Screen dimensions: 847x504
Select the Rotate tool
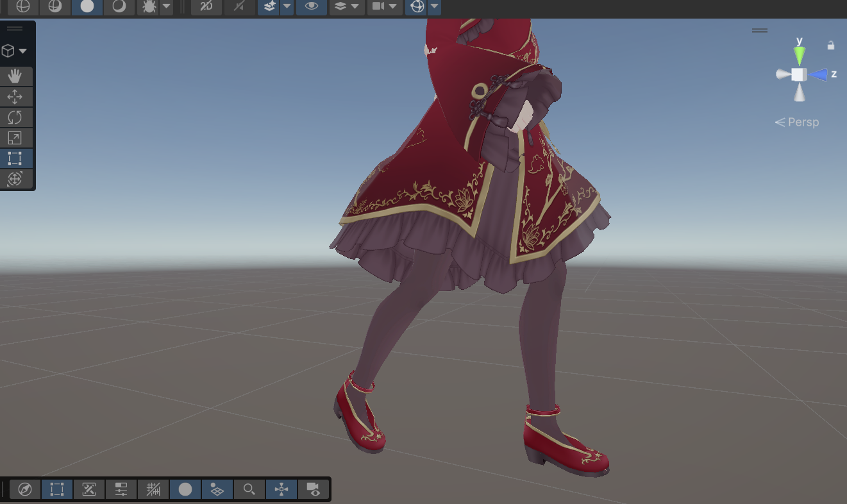pyautogui.click(x=15, y=117)
